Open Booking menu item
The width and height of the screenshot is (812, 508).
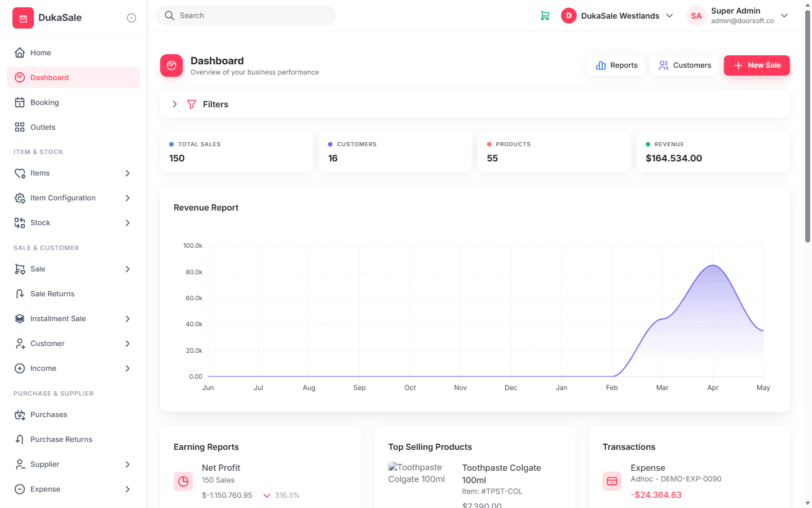(73, 102)
